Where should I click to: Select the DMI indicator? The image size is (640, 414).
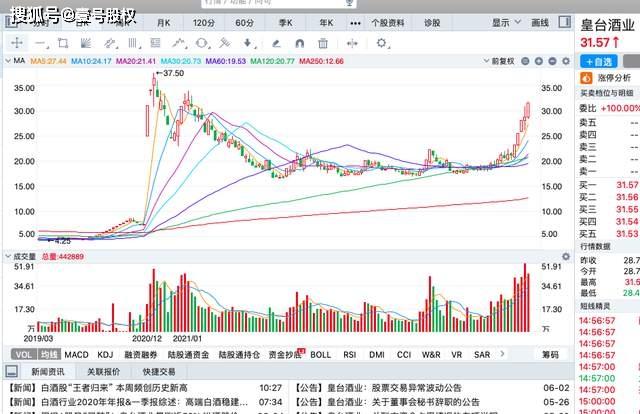pyautogui.click(x=377, y=355)
